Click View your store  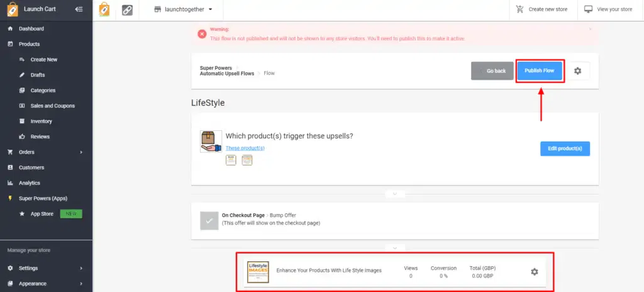609,9
